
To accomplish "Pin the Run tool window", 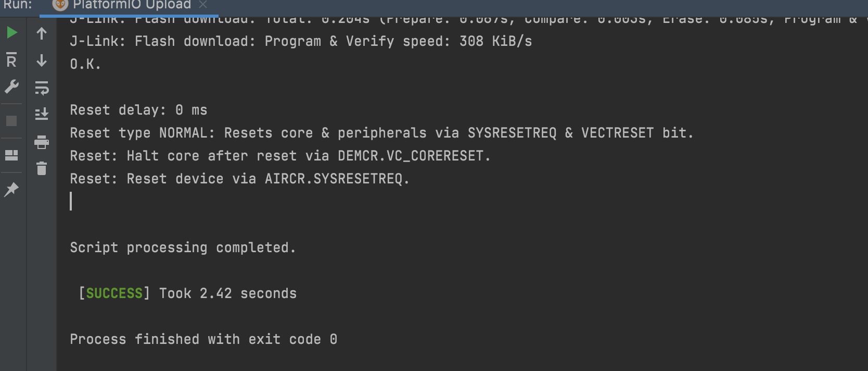I will (x=10, y=189).
